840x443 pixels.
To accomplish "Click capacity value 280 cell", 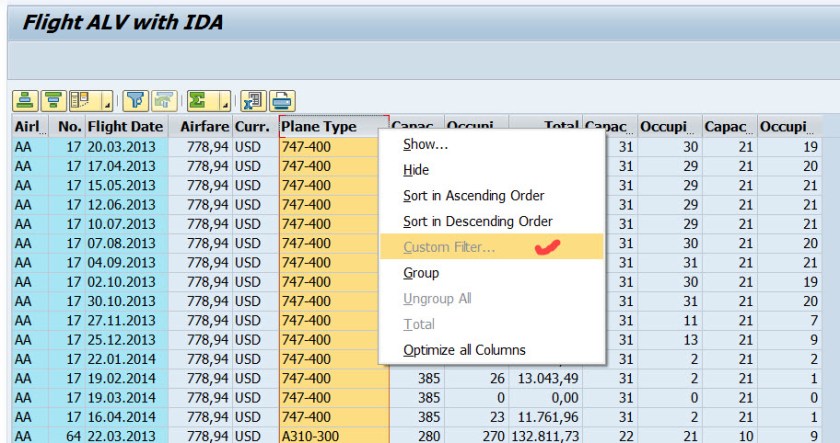I will pyautogui.click(x=417, y=436).
